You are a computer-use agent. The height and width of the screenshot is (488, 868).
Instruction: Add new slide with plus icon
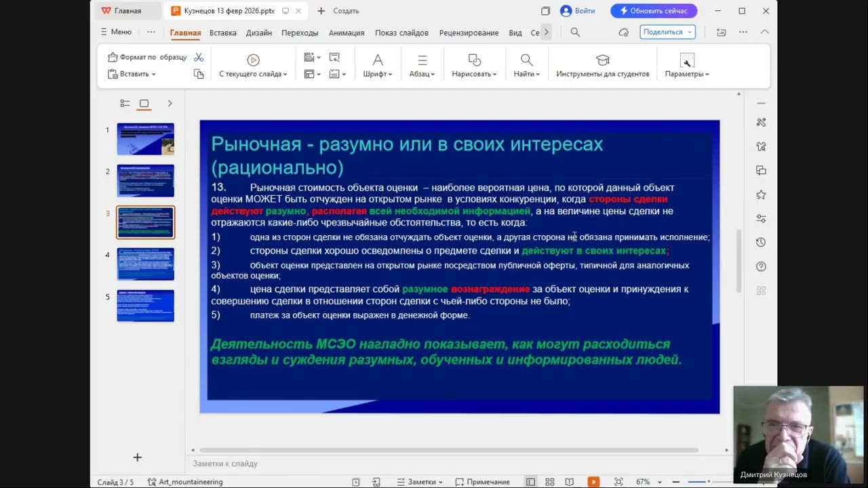(x=137, y=457)
